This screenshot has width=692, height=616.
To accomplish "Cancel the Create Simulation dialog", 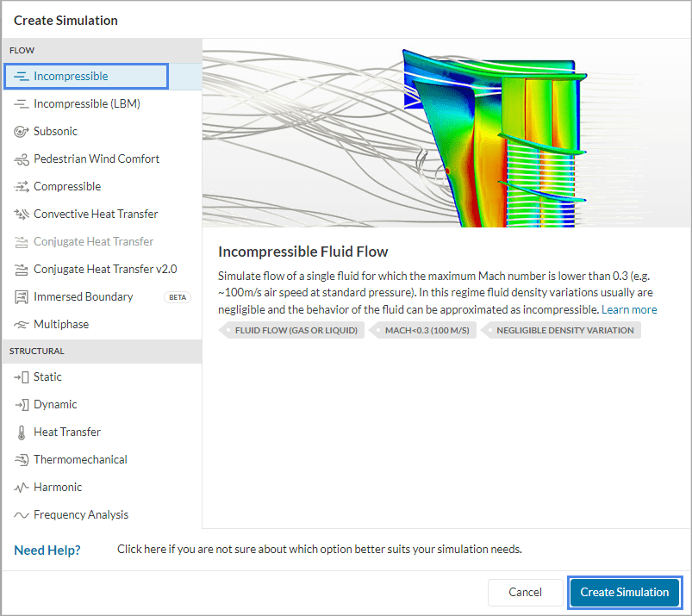I will tap(525, 592).
